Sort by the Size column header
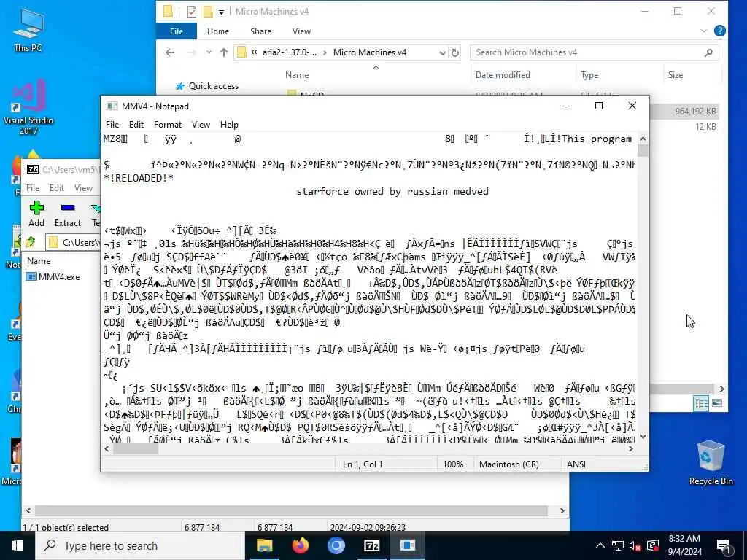Screen dimensions: 747x560 (x=675, y=75)
